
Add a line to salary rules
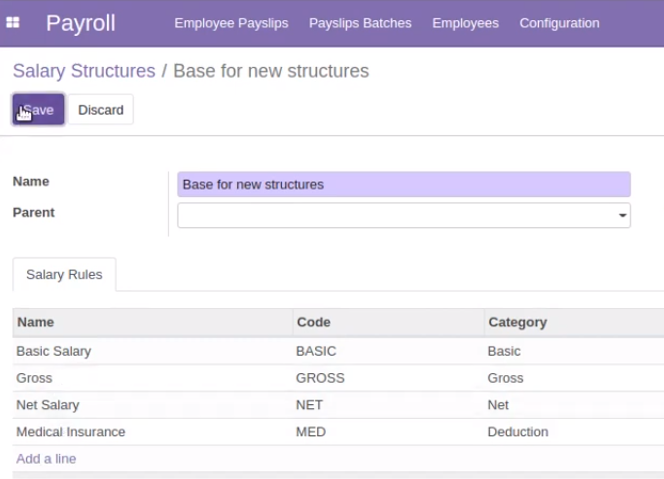coord(46,459)
